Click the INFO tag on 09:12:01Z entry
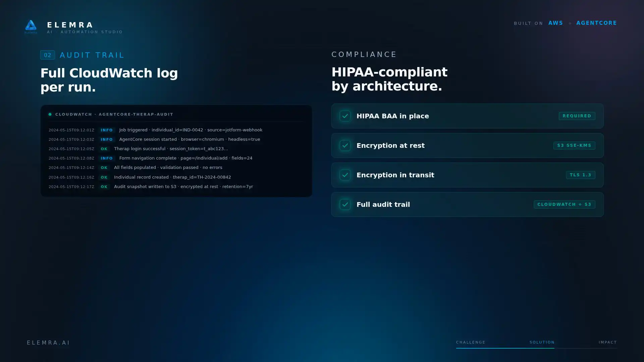Screen dimensions: 644x362 click(x=107, y=130)
